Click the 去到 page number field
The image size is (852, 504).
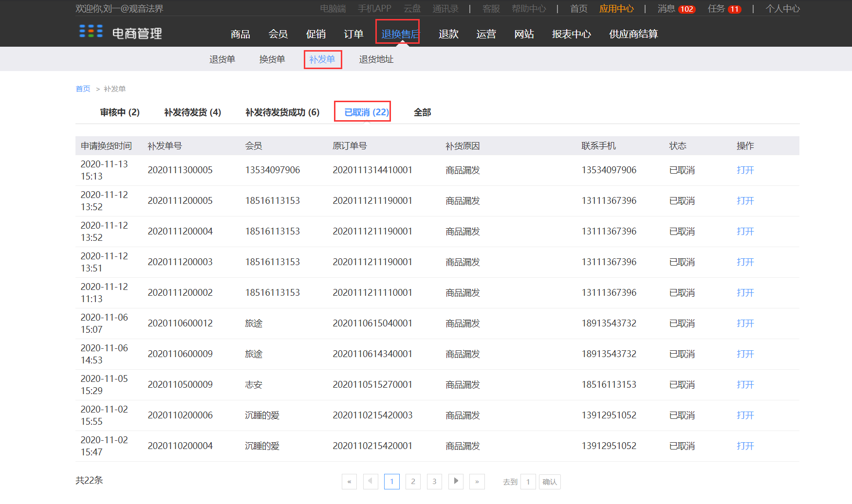pos(528,482)
